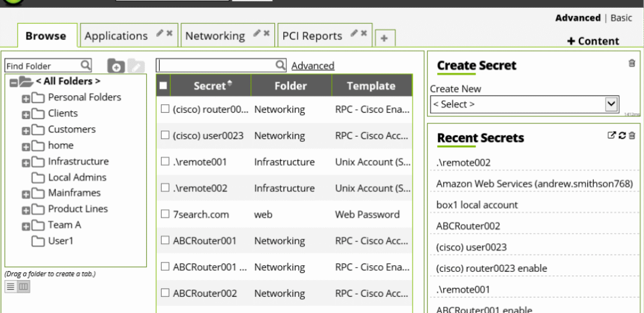Viewport: 644px width, 313px height.
Task: Click the secret search input field
Action: [216, 65]
